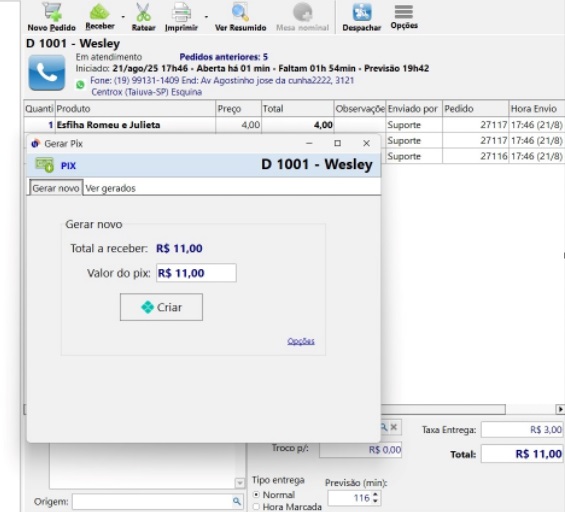Viewport: 565px width, 512px height.
Task: Click the Taxa Entrega field
Action: click(522, 429)
